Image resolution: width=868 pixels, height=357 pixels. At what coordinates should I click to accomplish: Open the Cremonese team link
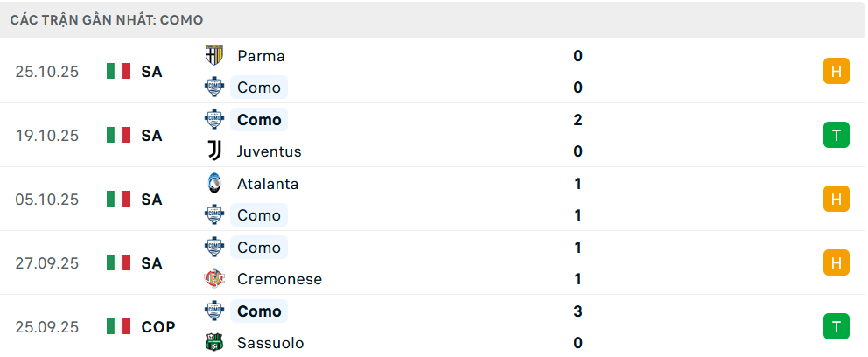(279, 279)
